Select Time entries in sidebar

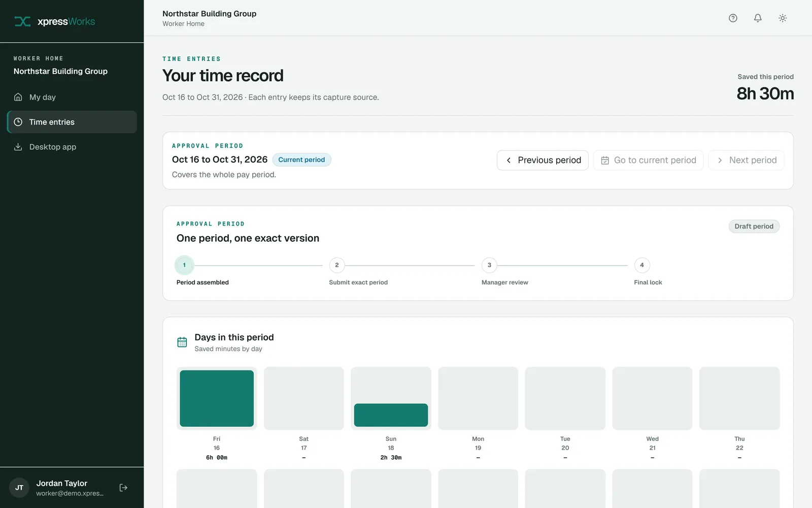tap(72, 122)
